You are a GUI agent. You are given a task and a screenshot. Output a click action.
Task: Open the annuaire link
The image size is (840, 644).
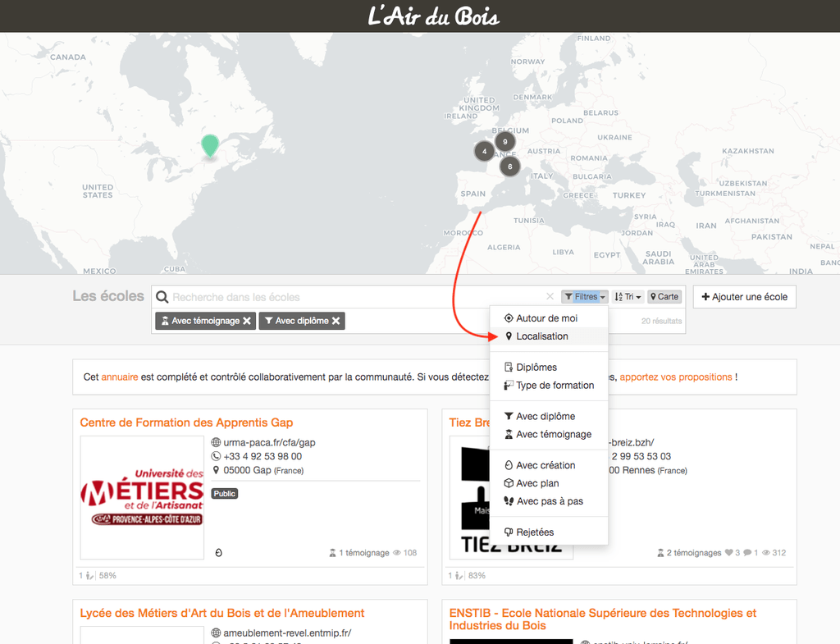pos(120,377)
